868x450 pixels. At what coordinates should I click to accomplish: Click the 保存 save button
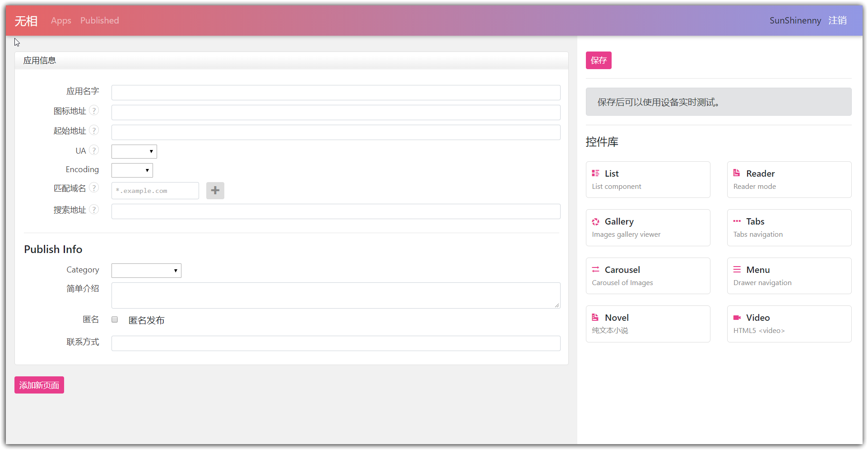coord(599,60)
